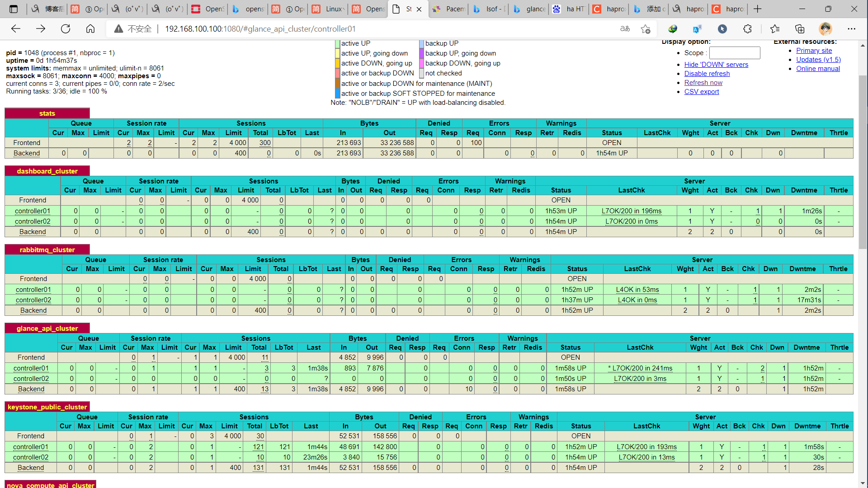Image resolution: width=868 pixels, height=488 pixels.
Task: Add this page to favorites
Action: (646, 29)
